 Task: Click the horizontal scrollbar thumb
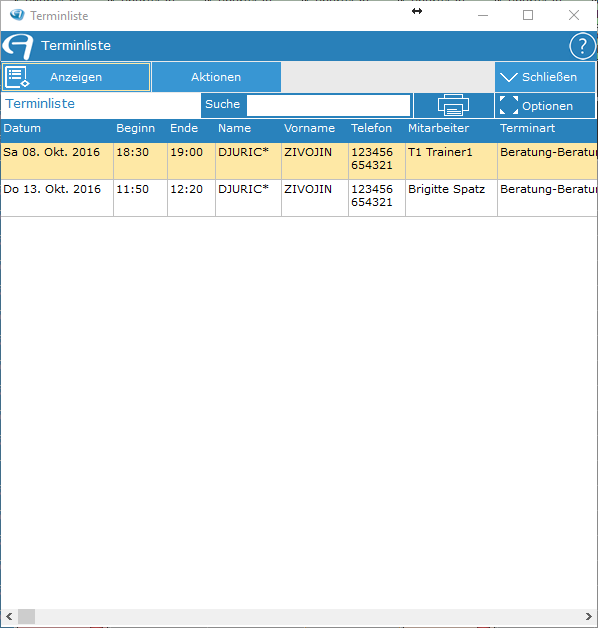click(26, 616)
